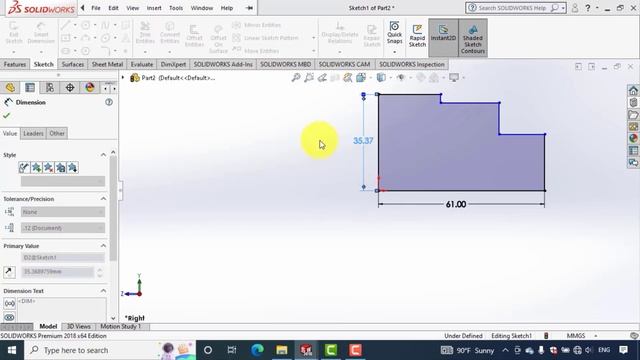Switch to the Features tab
The image size is (640, 360).
click(15, 64)
